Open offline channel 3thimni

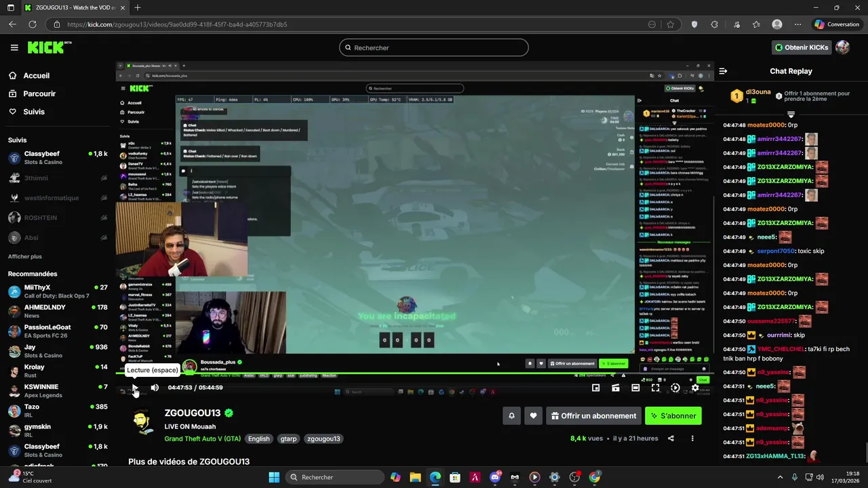(58, 178)
